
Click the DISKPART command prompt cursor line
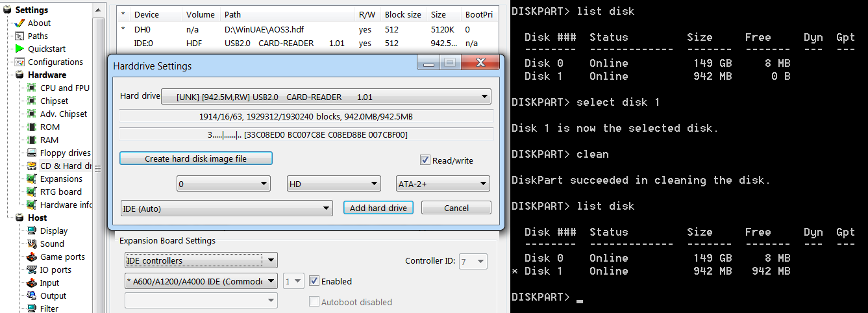(x=547, y=297)
